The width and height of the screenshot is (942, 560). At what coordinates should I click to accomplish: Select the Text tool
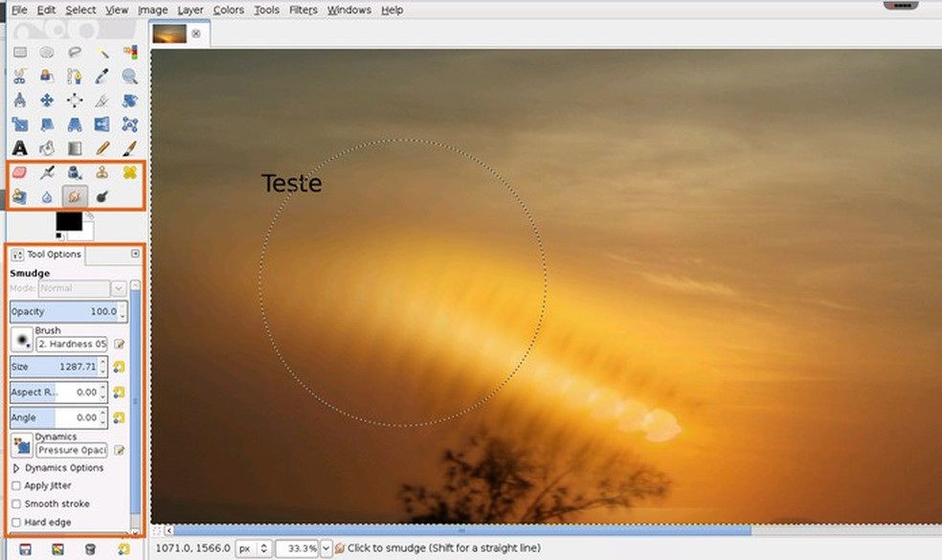point(20,147)
